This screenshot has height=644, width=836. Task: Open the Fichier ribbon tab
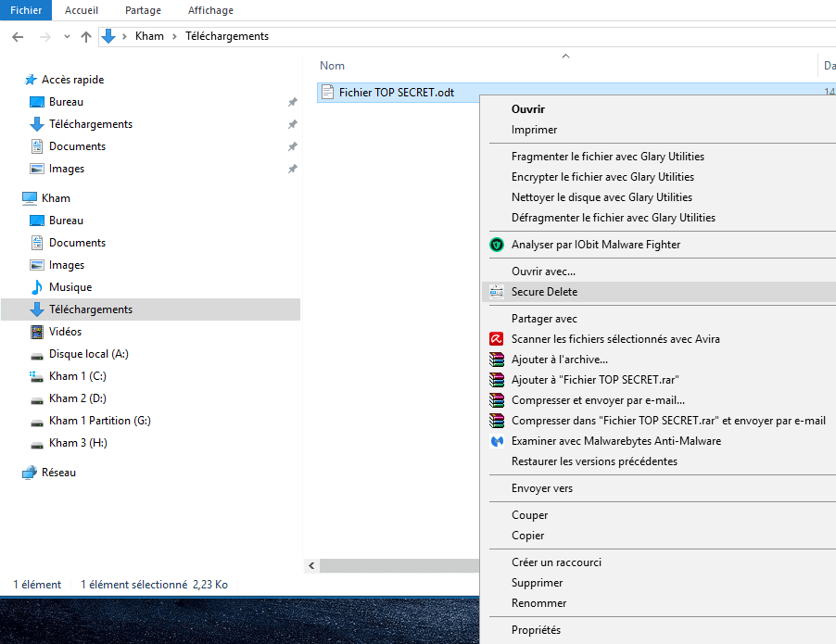[x=26, y=10]
